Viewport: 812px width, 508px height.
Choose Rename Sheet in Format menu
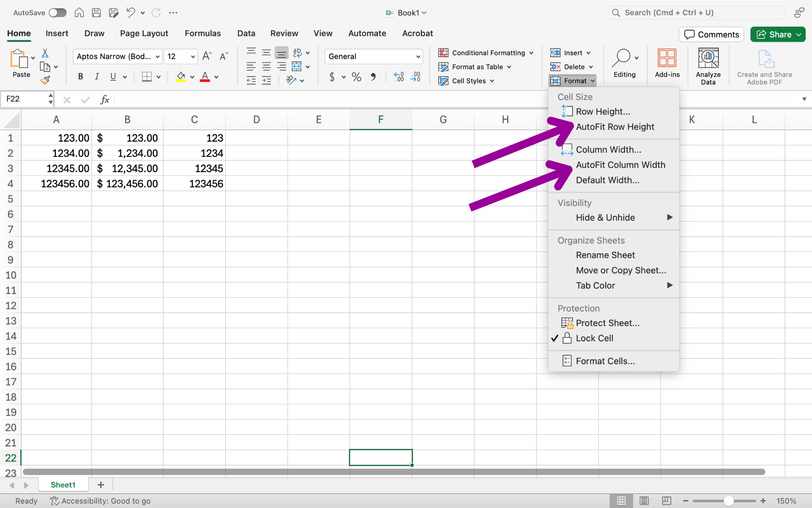605,255
